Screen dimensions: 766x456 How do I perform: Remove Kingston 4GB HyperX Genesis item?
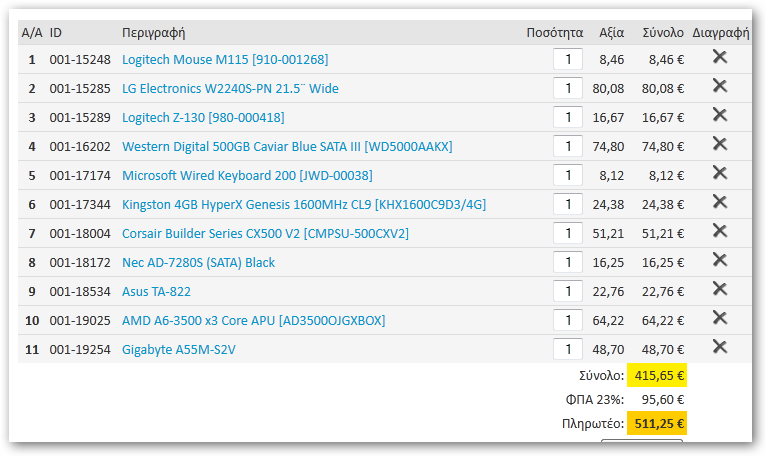pyautogui.click(x=720, y=202)
